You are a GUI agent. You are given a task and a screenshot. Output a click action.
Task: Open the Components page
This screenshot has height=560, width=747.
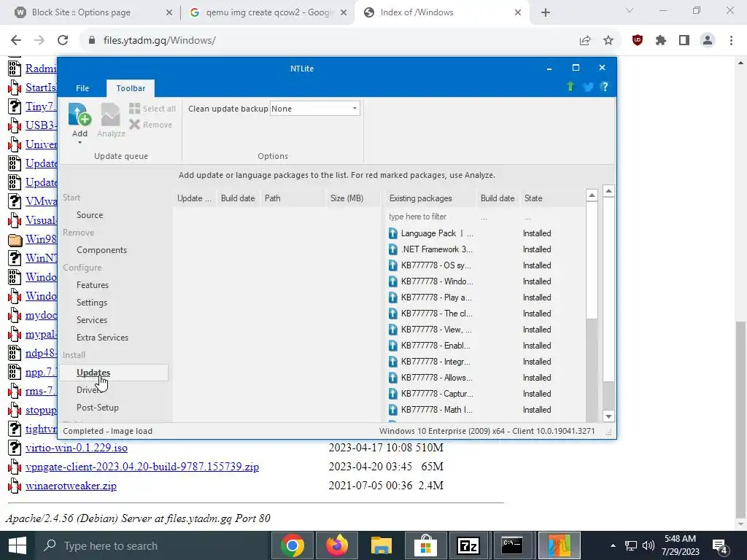point(101,250)
